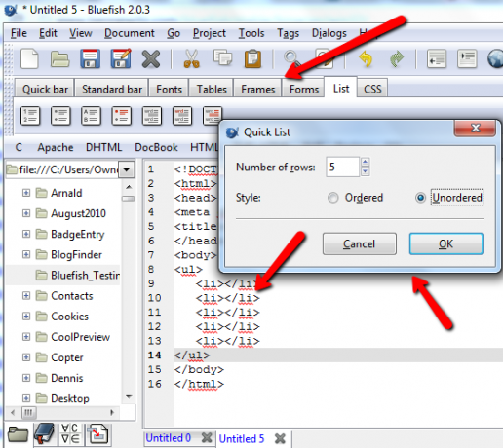Viewport: 503px width, 448px height.
Task: Increase number of rows with up arrow
Action: (x=366, y=162)
